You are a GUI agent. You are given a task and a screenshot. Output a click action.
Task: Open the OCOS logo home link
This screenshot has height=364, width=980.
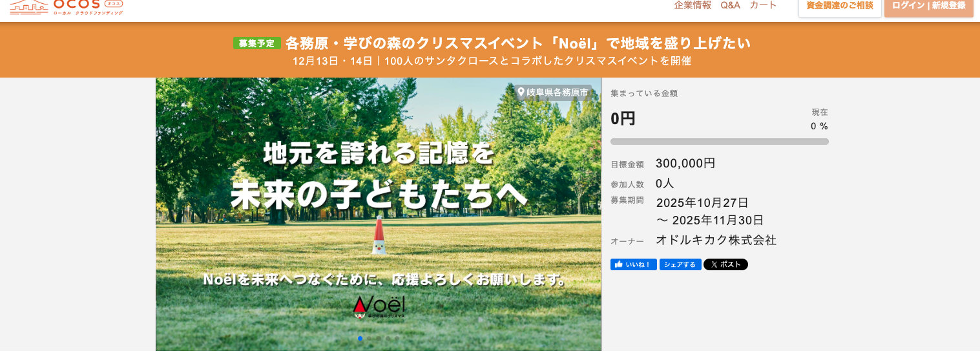66,6
